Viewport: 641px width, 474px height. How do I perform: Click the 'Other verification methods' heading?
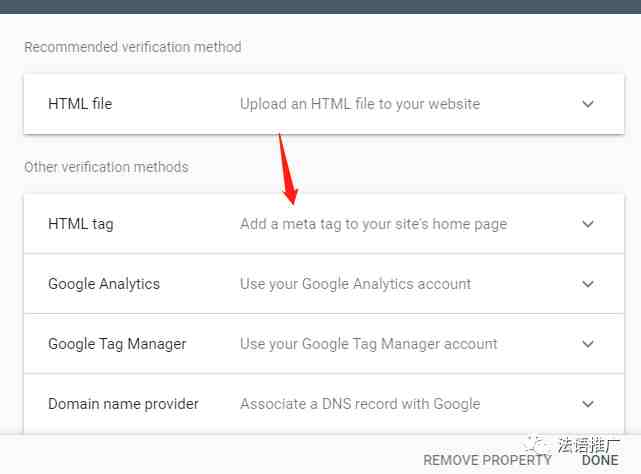coord(106,167)
